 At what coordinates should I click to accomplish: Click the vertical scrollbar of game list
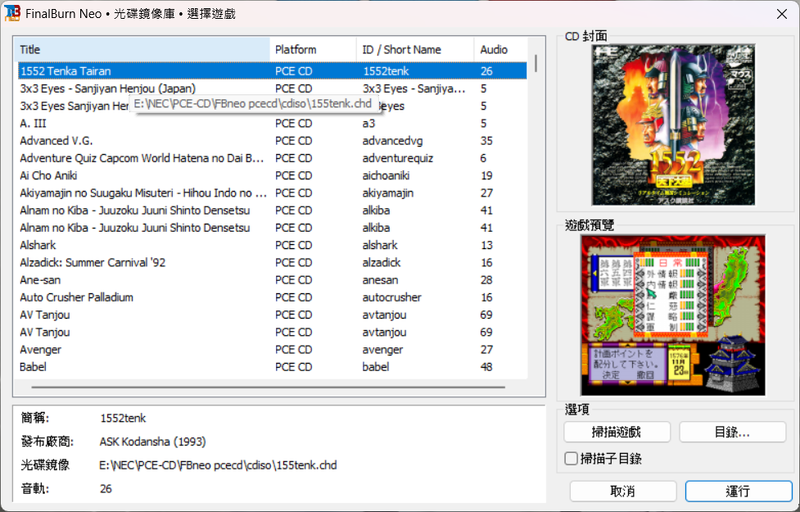point(536,63)
